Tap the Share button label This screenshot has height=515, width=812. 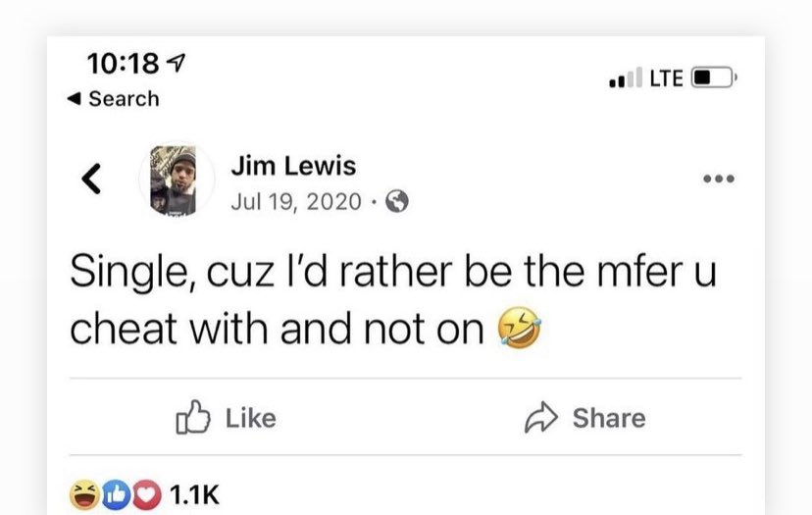click(x=609, y=418)
